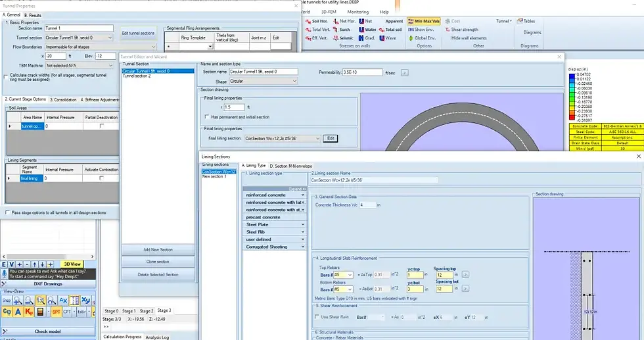
Task: Toggle Min Max Vals option
Action: pyautogui.click(x=423, y=21)
